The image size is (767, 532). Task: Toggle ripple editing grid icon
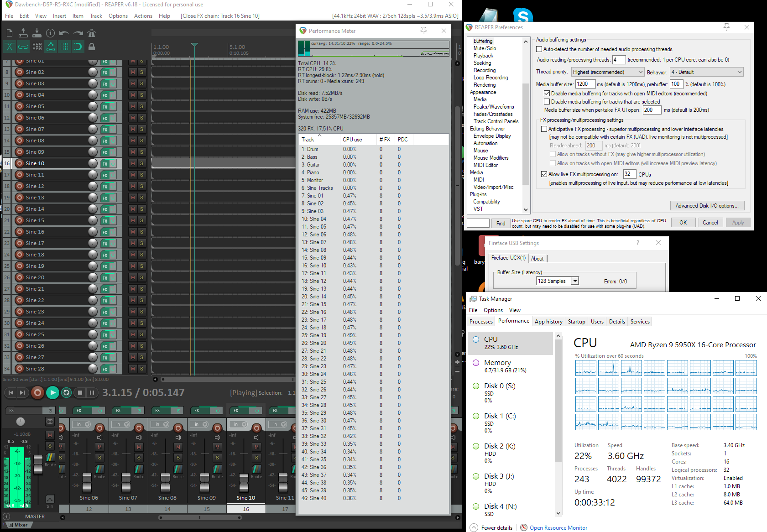pyautogui.click(x=37, y=47)
